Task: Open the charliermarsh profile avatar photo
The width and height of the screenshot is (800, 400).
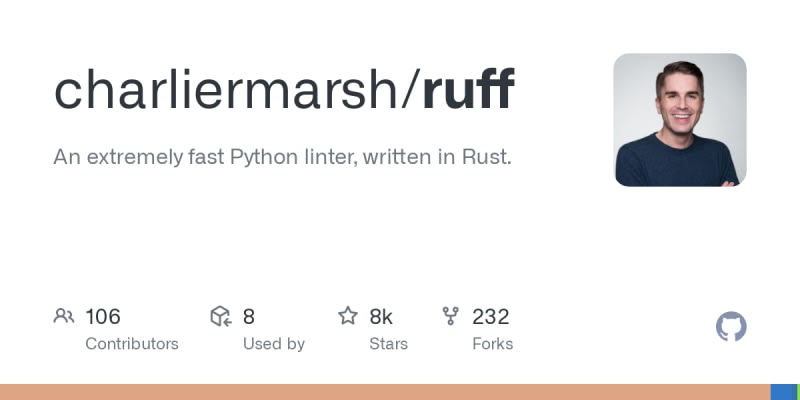Action: pos(680,120)
